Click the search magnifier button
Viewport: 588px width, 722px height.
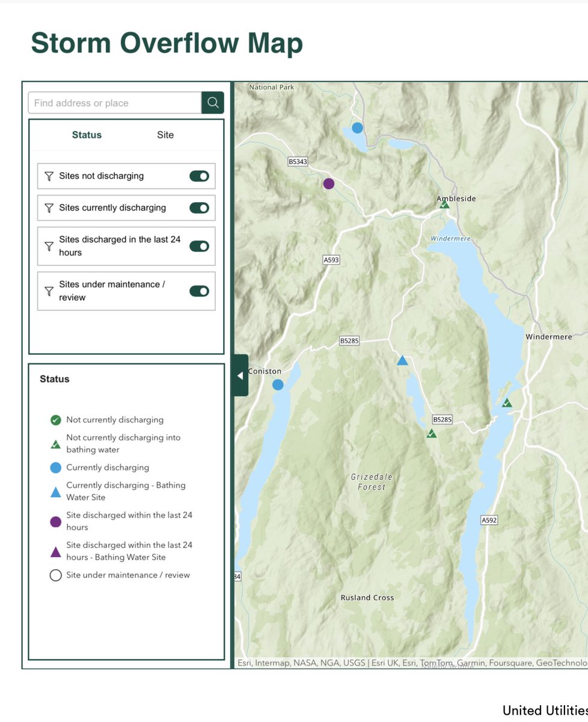213,103
